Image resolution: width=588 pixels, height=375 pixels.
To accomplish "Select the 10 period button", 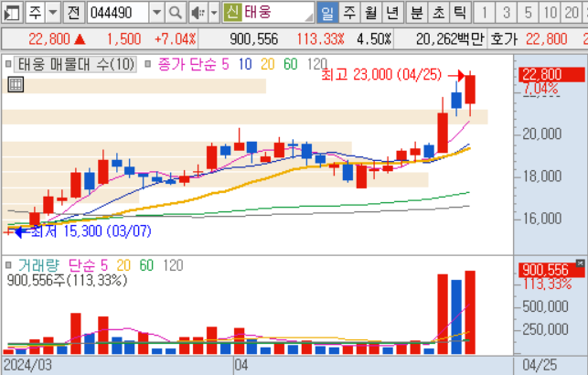I will click(550, 13).
